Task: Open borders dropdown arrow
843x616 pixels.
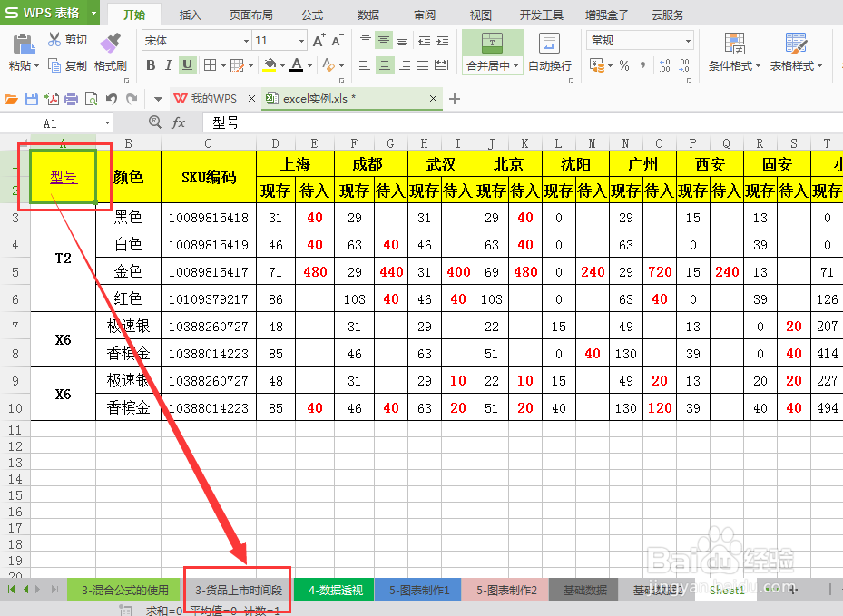Action: (223, 66)
